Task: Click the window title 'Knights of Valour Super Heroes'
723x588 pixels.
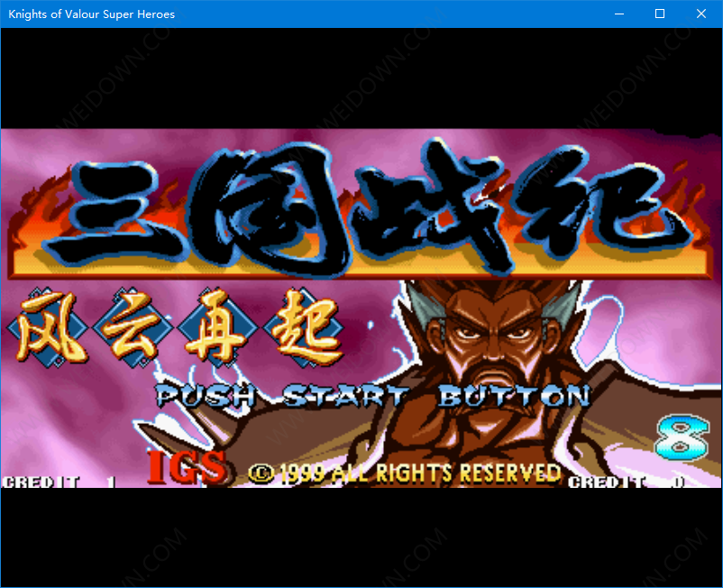Action: tap(91, 14)
